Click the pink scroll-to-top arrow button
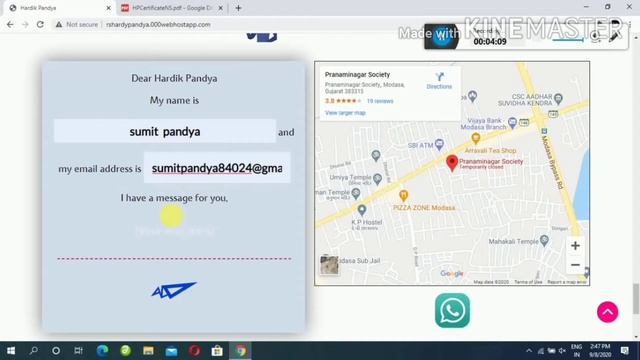 pos(607,312)
